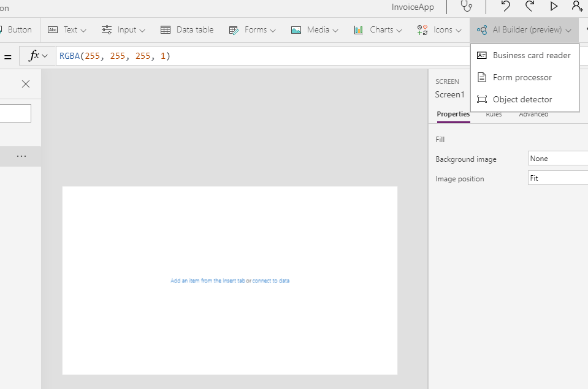Viewport: 588px width, 389px height.
Task: Follow the 'connect to data' link
Action: [271, 281]
